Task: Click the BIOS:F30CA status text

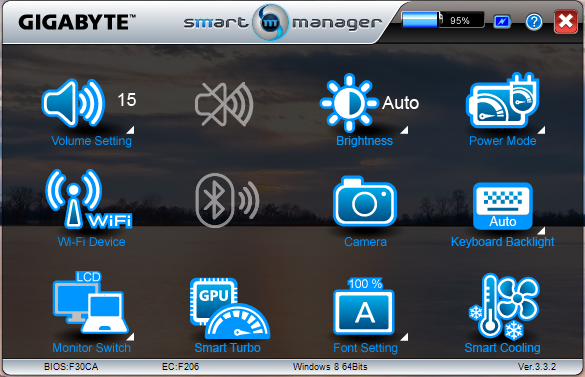Action: pos(71,367)
